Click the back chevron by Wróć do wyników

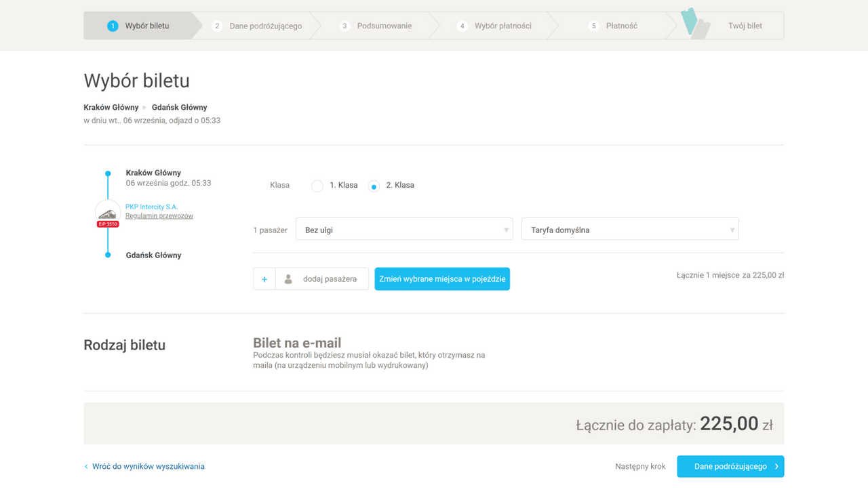point(86,467)
